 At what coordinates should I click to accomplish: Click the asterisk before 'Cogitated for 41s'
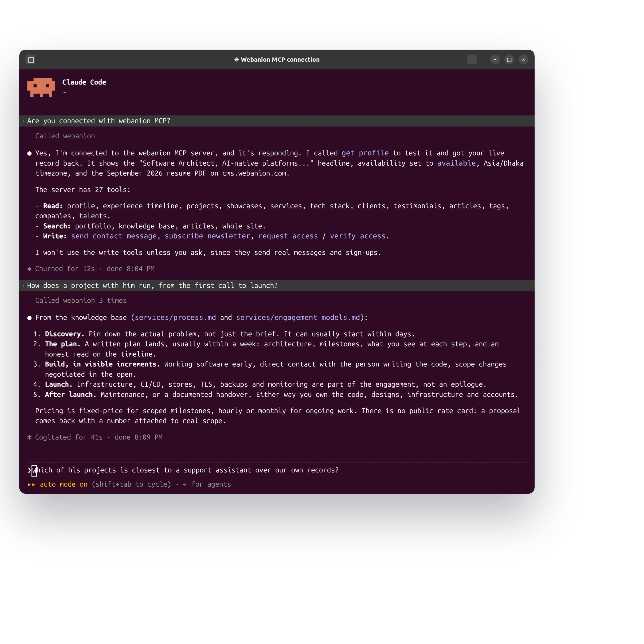29,437
